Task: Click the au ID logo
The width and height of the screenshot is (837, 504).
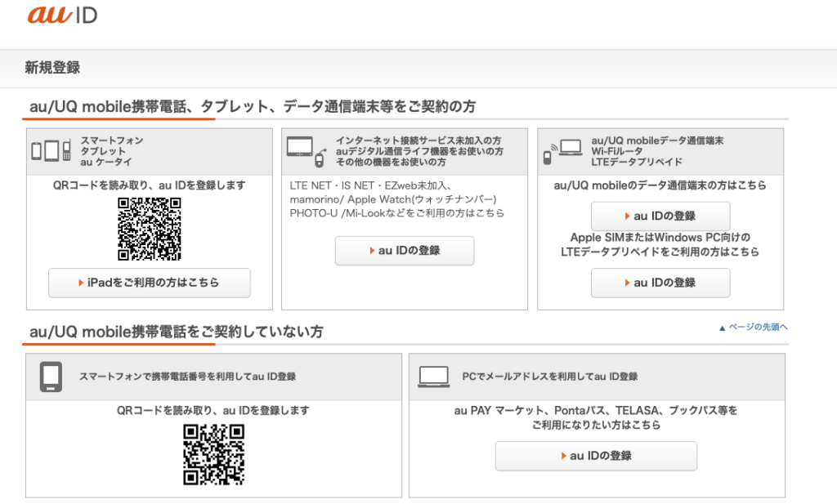Action: pos(62,14)
